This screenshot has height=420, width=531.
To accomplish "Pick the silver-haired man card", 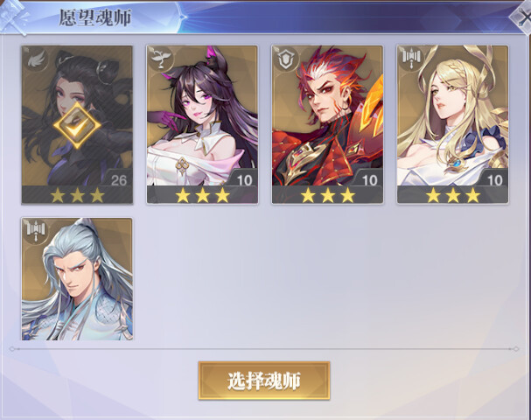I will point(77,279).
